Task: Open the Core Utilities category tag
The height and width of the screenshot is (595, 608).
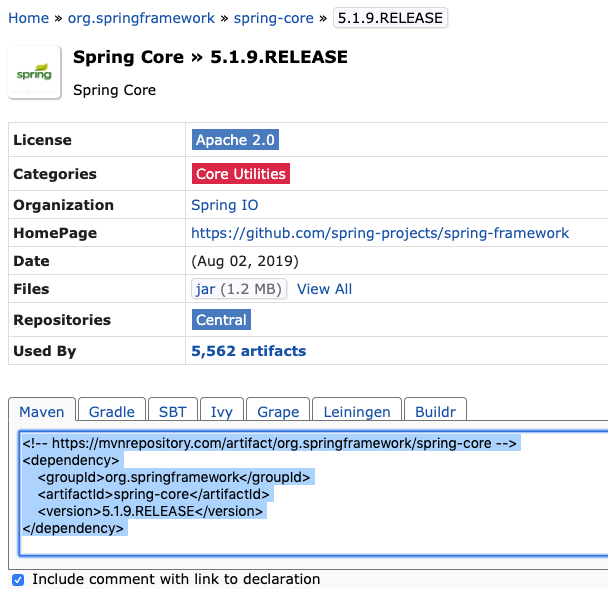Action: pyautogui.click(x=240, y=174)
